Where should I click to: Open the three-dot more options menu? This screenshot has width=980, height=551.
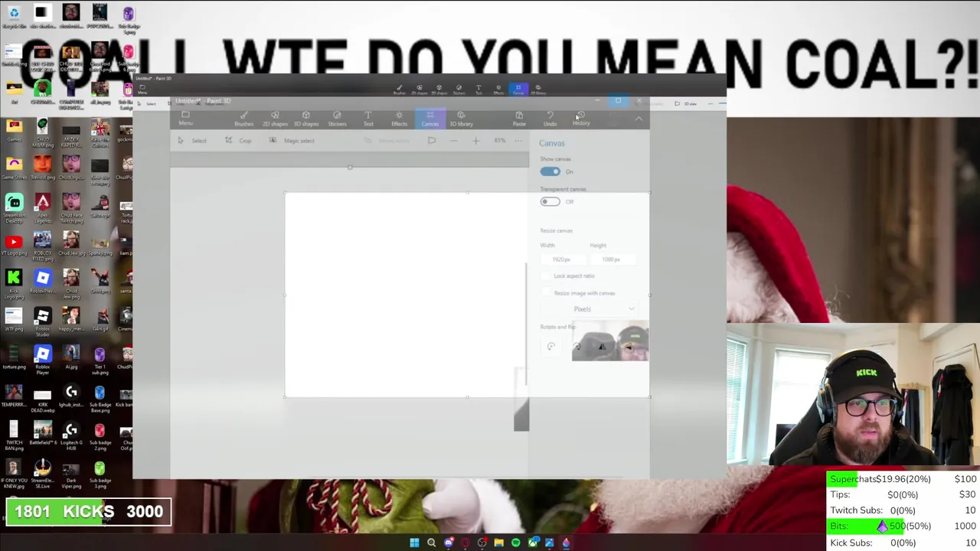[518, 141]
